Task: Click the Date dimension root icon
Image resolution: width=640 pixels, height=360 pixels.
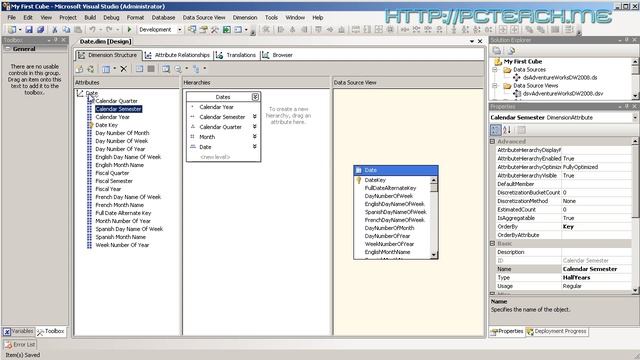Action: (80, 93)
